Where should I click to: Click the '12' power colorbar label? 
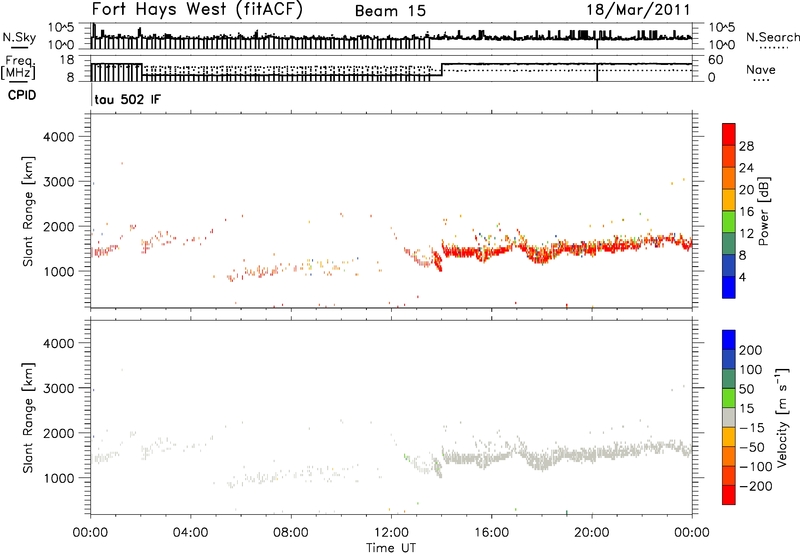coord(746,234)
